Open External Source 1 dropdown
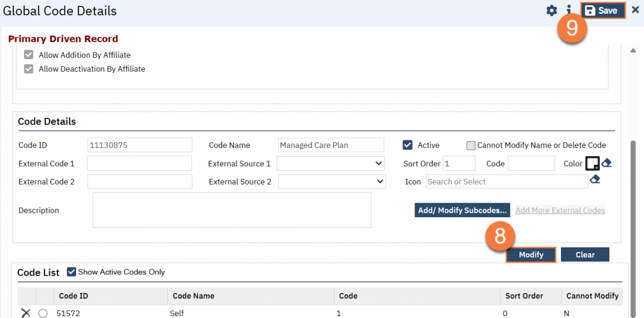 pyautogui.click(x=330, y=164)
